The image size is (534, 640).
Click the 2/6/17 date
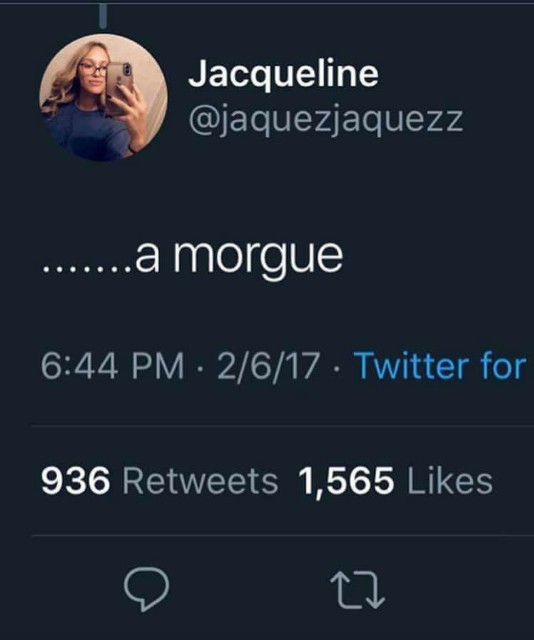(268, 366)
